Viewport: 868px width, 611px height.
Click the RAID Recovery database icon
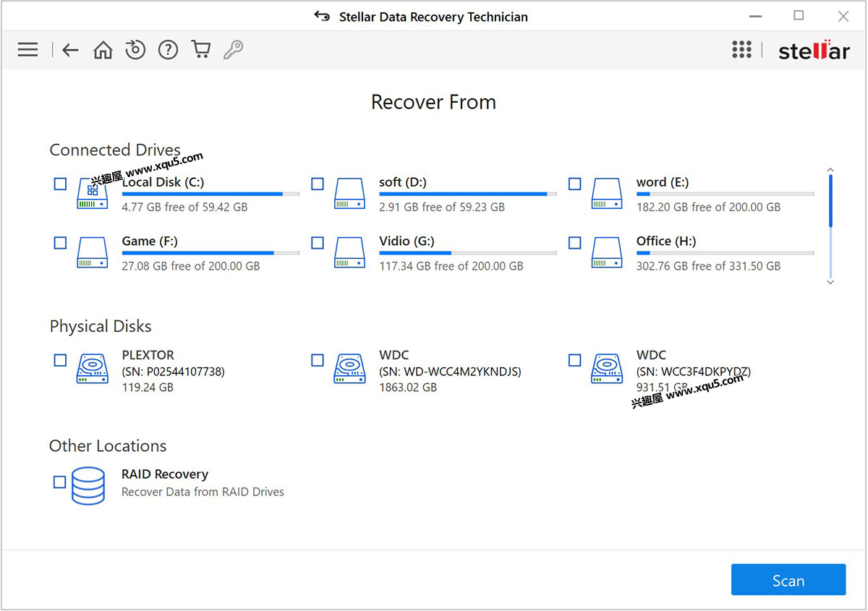[x=88, y=486]
